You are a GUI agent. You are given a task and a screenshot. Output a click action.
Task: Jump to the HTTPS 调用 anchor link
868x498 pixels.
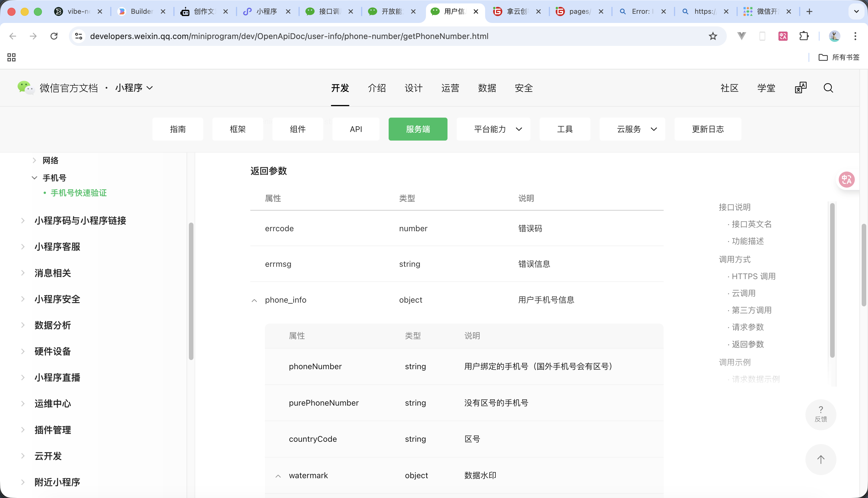[754, 276]
